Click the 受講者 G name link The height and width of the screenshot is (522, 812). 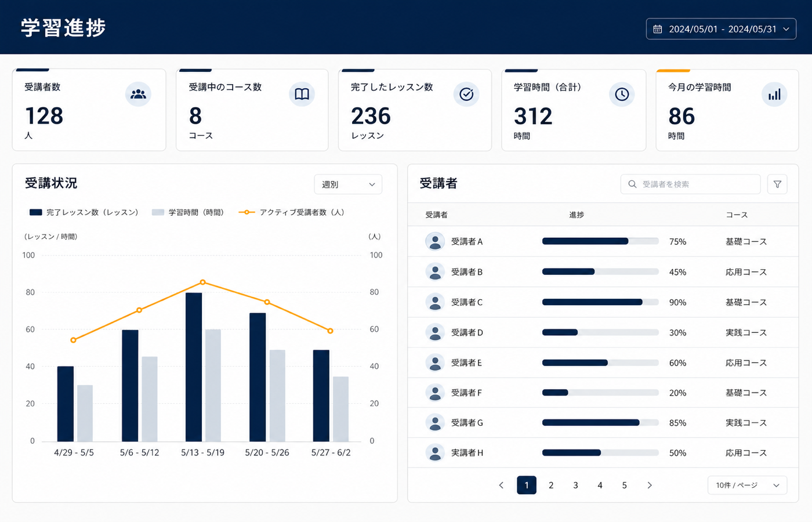tap(467, 423)
